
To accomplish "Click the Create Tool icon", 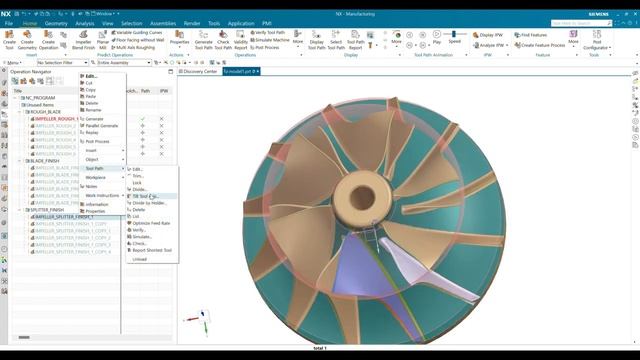I will point(9,40).
